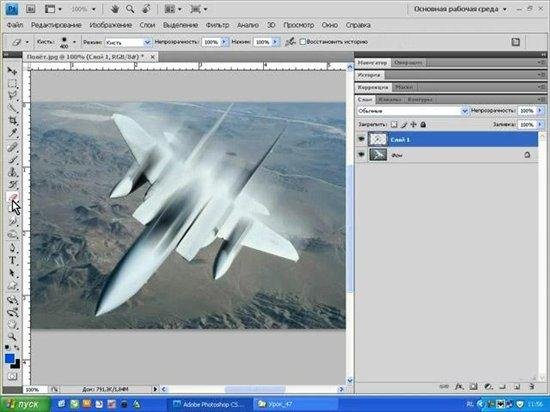Create a new layer icon

[x=517, y=387]
